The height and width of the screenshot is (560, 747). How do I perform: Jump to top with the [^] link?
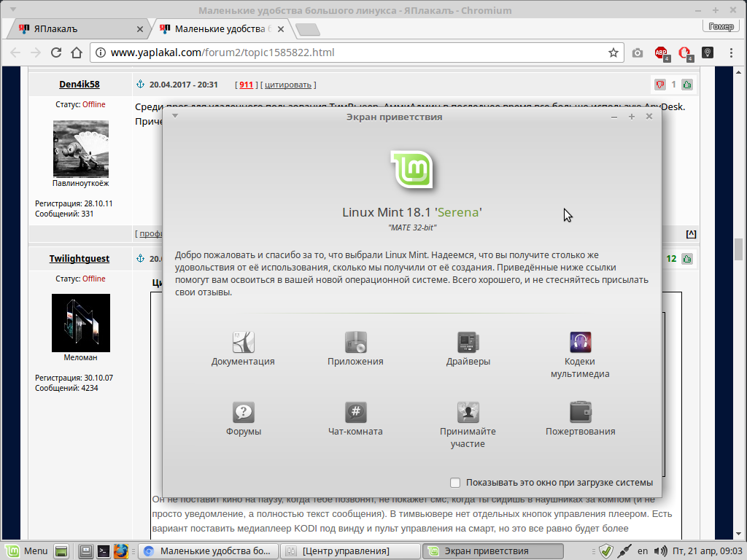pyautogui.click(x=691, y=234)
